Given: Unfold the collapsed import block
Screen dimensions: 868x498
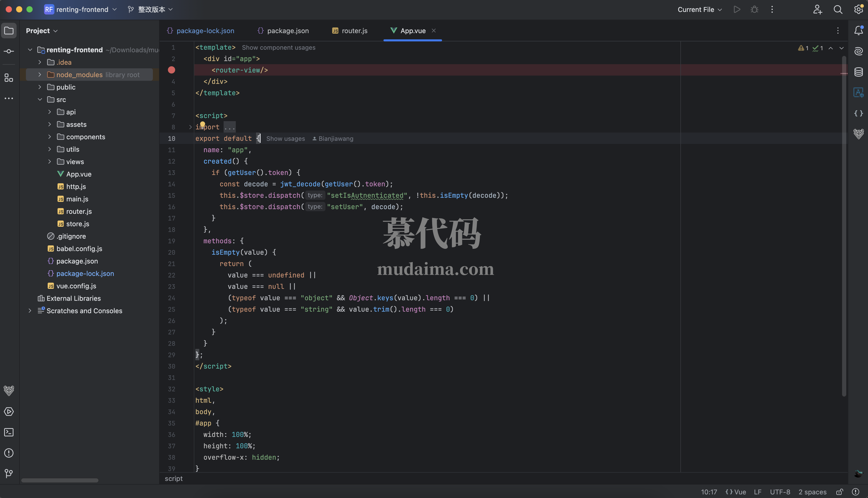Looking at the screenshot, I should [190, 127].
